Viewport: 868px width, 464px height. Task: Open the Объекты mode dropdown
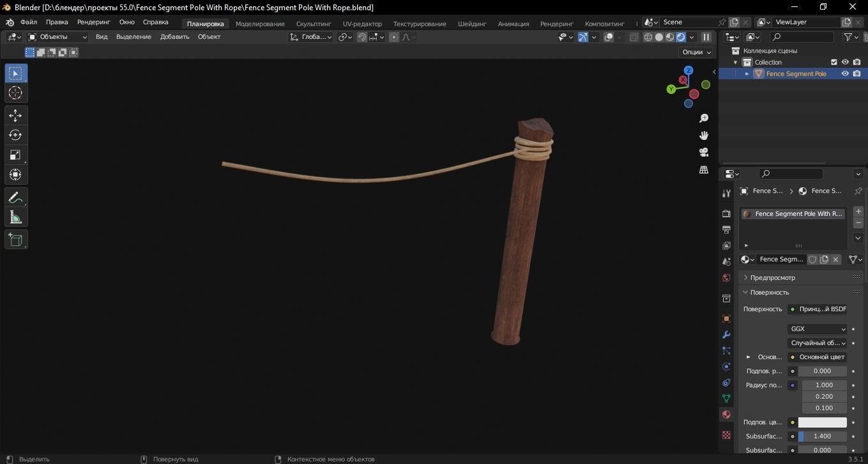pyautogui.click(x=57, y=37)
